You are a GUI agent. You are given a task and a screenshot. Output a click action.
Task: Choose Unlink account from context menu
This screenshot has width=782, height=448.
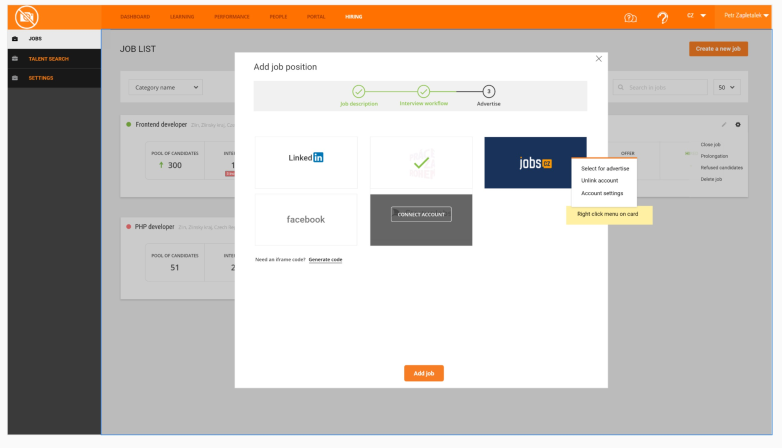[x=599, y=181]
